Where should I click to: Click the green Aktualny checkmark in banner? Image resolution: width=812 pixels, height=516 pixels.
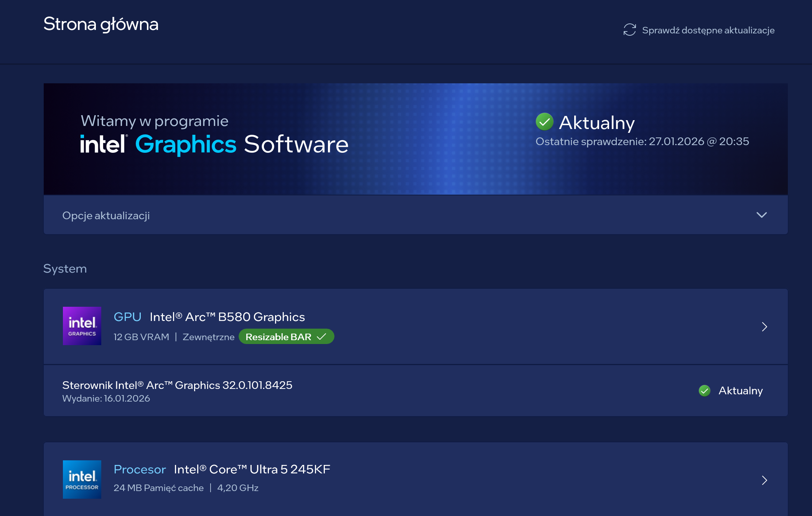[544, 122]
